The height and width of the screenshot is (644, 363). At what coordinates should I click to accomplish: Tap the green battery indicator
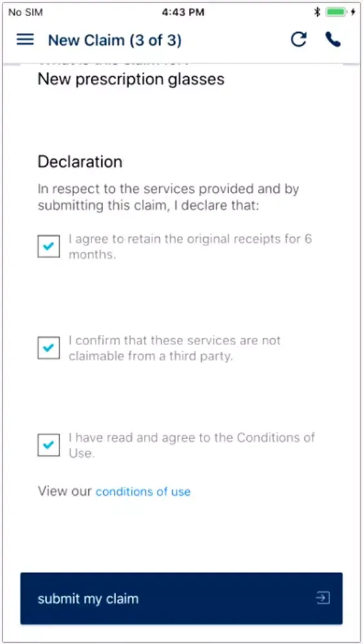click(x=337, y=12)
